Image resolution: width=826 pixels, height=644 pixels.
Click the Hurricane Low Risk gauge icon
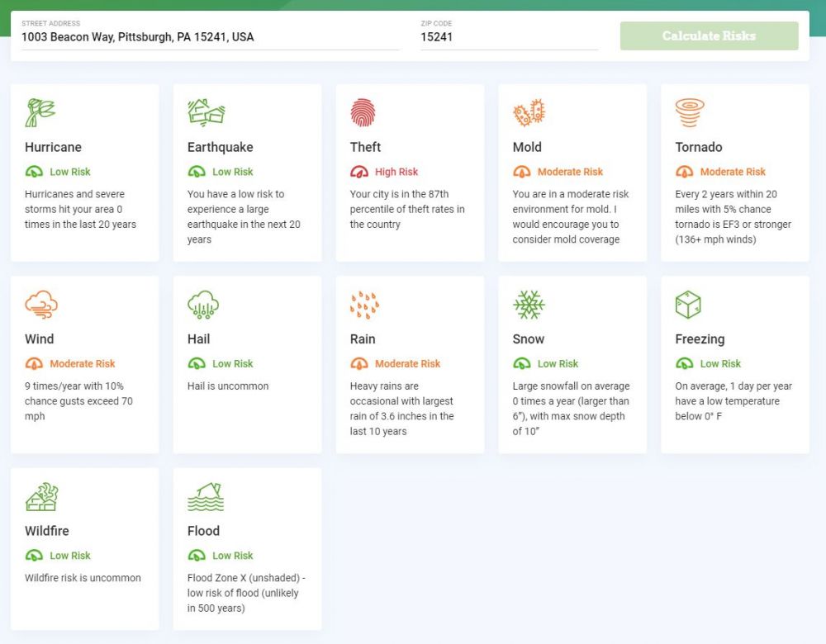pos(34,172)
